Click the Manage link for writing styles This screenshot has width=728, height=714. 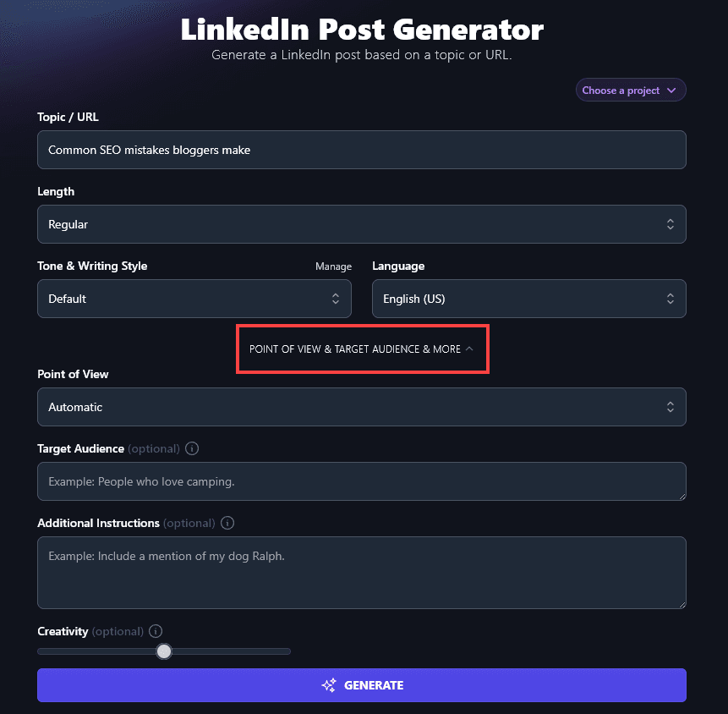(333, 266)
